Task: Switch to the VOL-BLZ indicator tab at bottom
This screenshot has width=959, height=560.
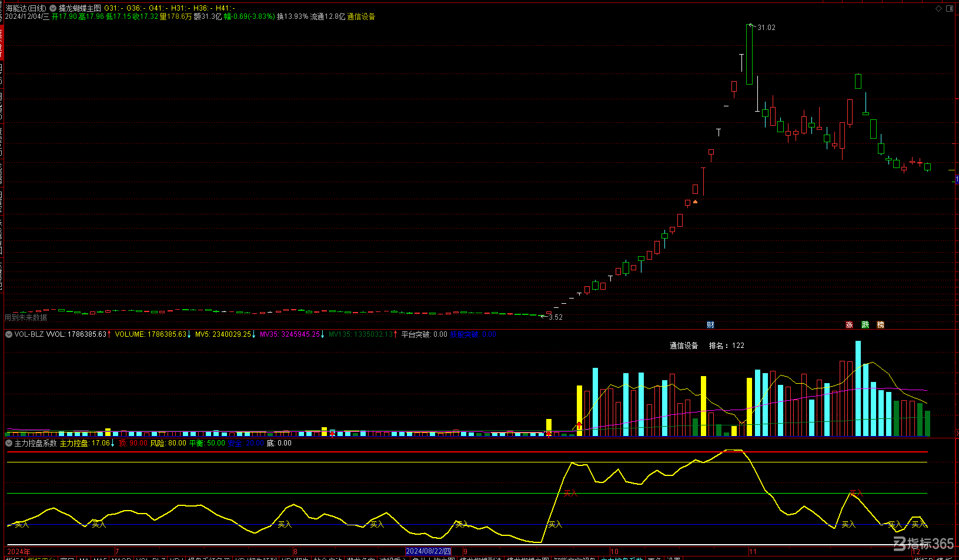Action: coord(151,558)
